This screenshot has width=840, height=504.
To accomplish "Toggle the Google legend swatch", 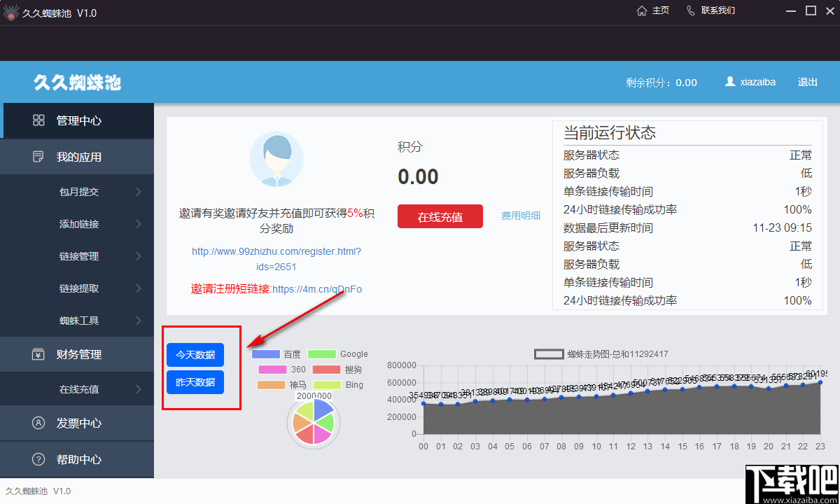I will (x=322, y=354).
